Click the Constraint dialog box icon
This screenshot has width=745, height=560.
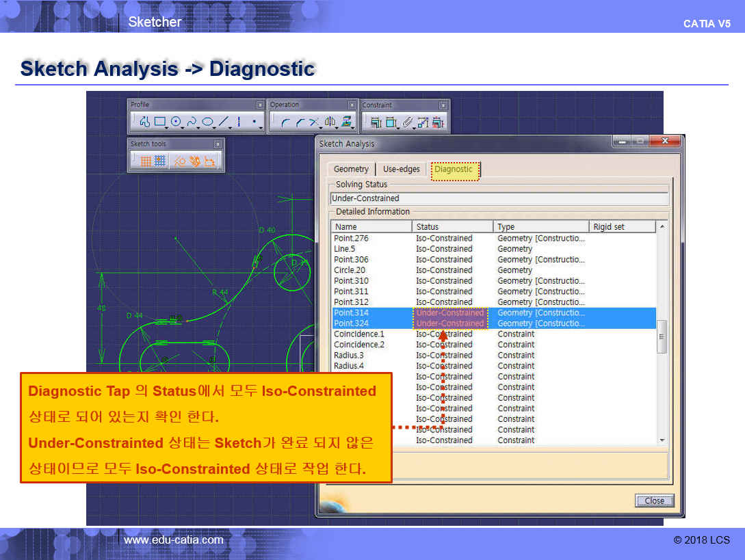[x=375, y=123]
